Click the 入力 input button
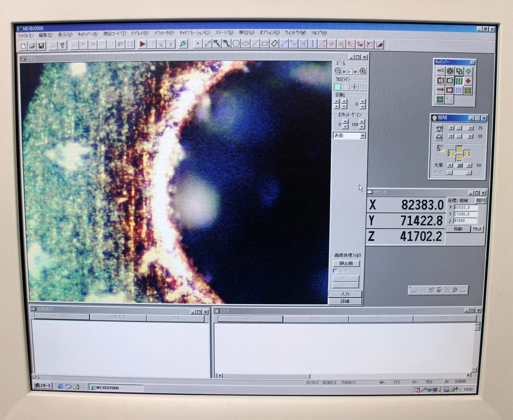 [345, 294]
